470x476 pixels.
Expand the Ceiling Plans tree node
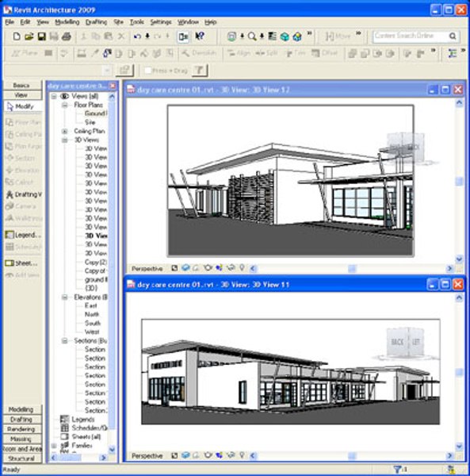click(64, 132)
